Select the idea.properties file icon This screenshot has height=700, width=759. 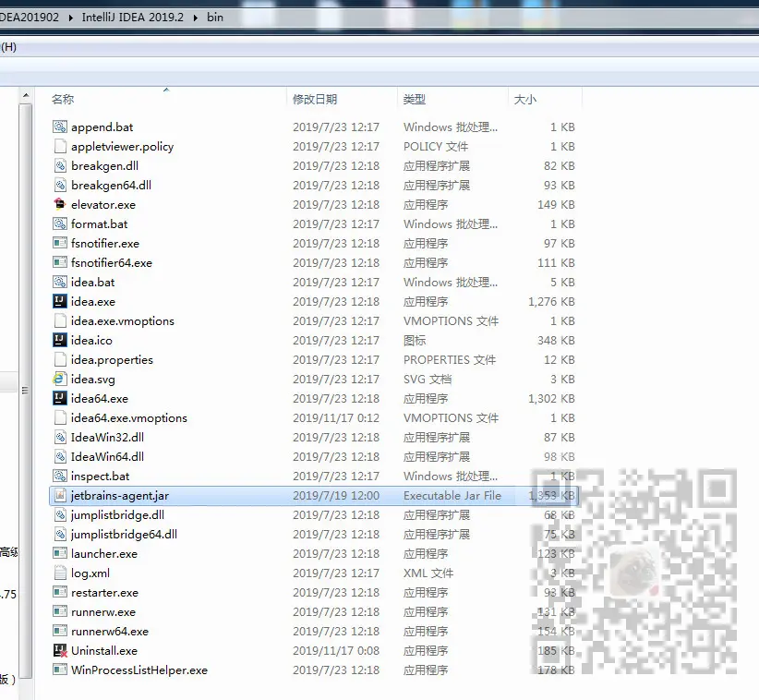point(59,359)
